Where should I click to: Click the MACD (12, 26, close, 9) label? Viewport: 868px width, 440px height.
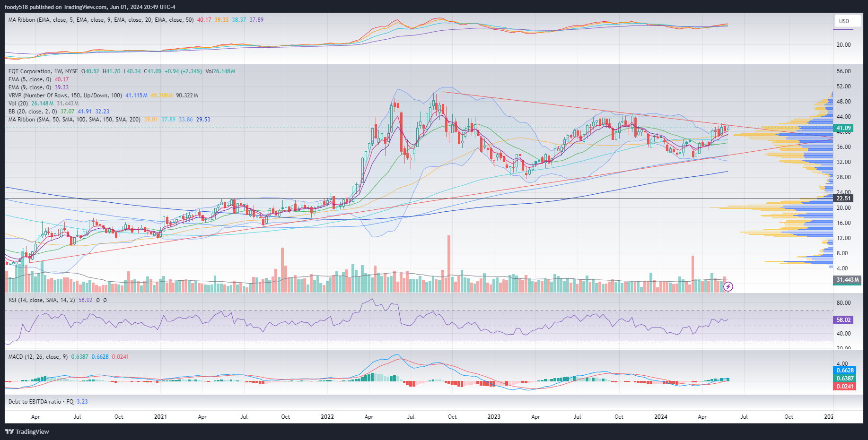point(38,357)
